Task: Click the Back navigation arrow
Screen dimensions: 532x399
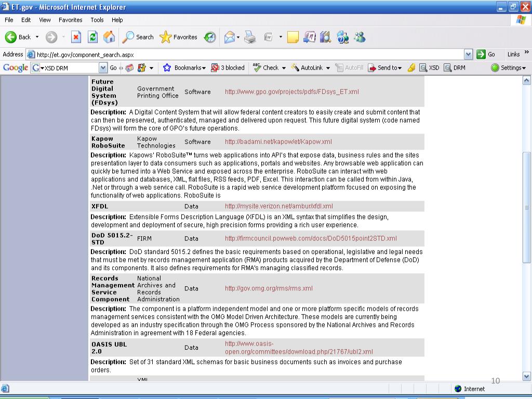Action: tap(11, 37)
